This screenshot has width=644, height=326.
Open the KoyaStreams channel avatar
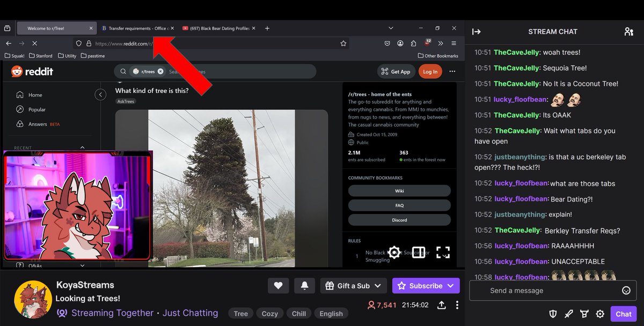pyautogui.click(x=33, y=299)
